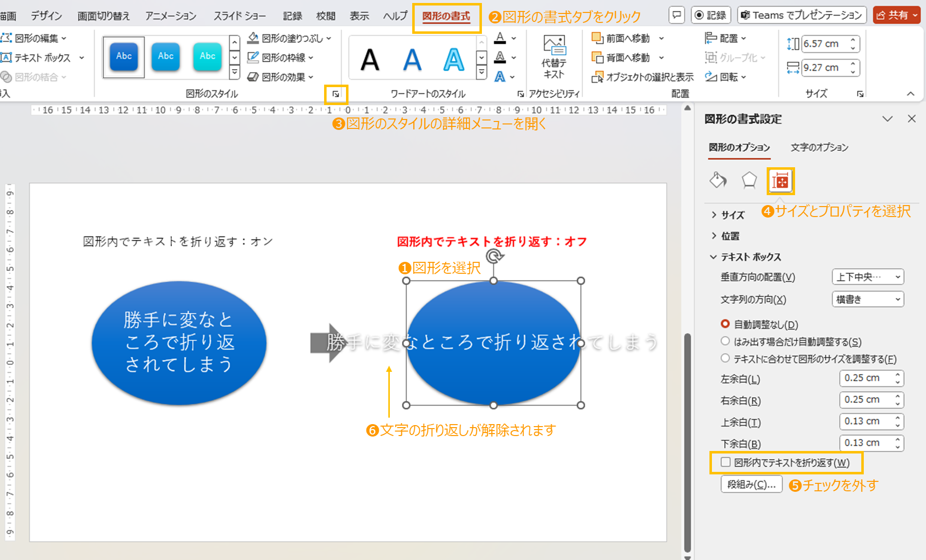Select the light blue Abc shape style

[166, 57]
